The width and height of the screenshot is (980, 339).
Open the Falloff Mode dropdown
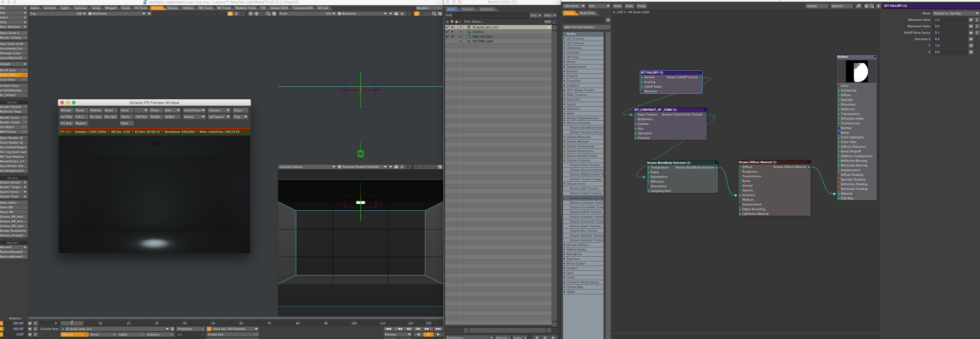(955, 13)
